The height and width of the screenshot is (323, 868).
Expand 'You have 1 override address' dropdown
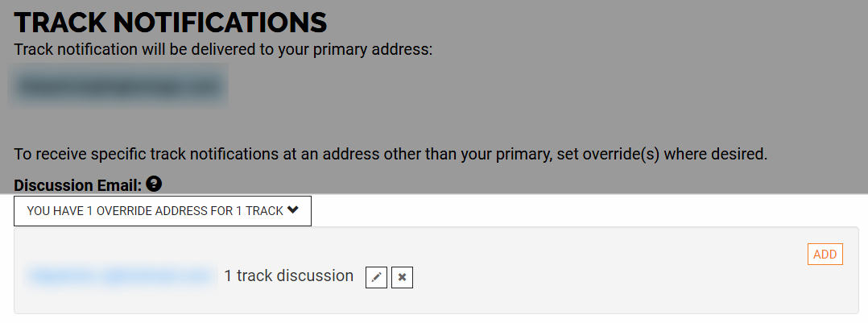163,211
